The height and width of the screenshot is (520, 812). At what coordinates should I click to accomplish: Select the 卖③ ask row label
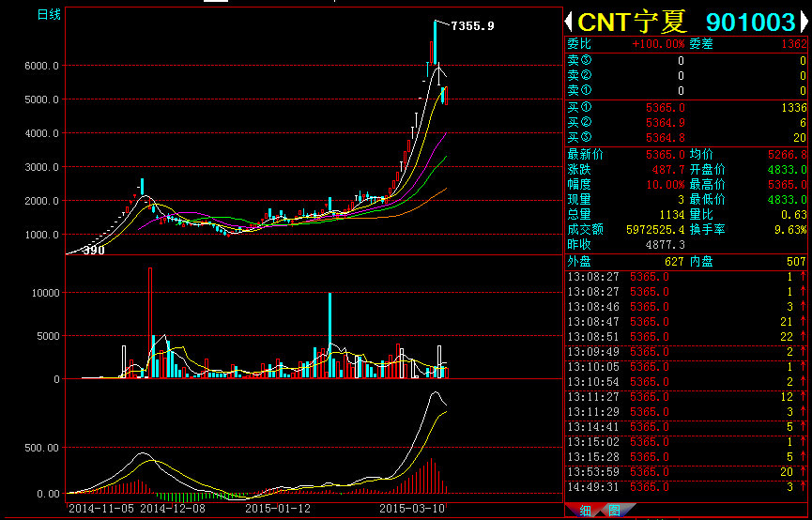(x=579, y=61)
